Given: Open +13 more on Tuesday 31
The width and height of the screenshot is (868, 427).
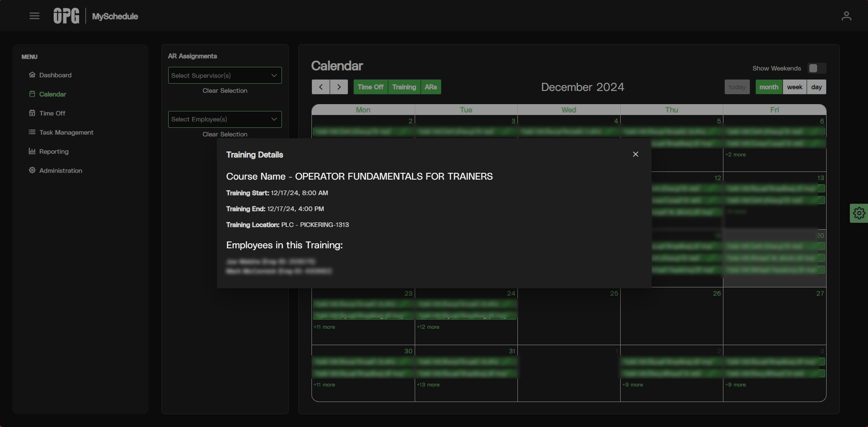Looking at the screenshot, I should pos(428,385).
